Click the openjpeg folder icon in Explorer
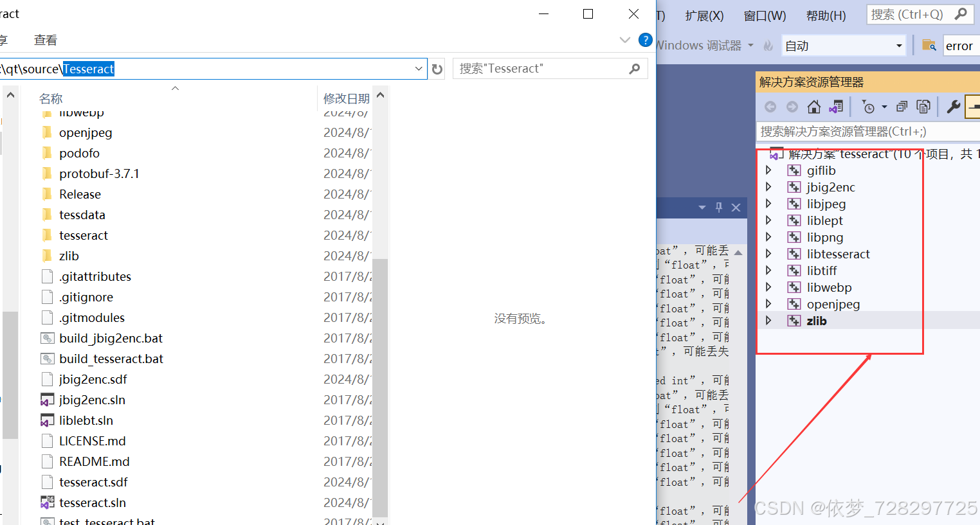The image size is (980, 525). tap(46, 132)
